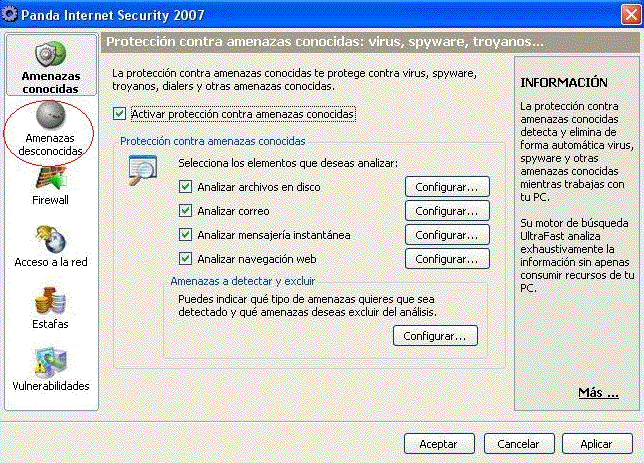Screen dimensions: 644x463
Task: Uncheck Analizar archivos en disco
Action: pyautogui.click(x=184, y=187)
